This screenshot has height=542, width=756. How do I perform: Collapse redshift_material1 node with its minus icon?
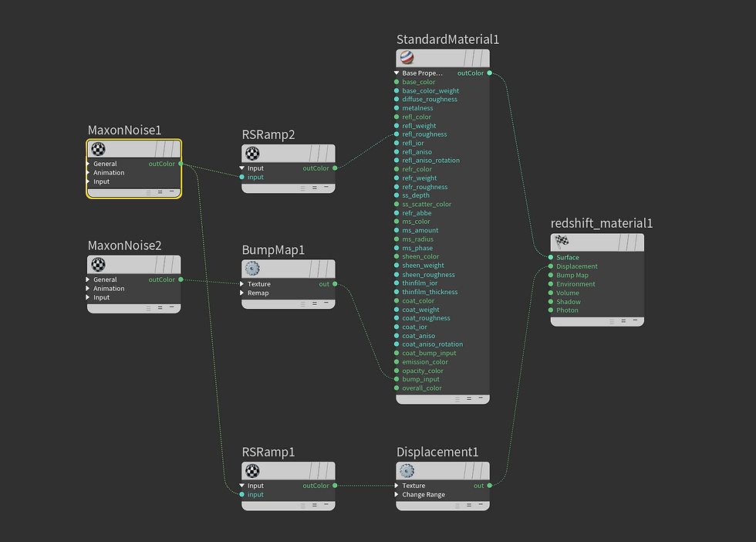pos(635,320)
